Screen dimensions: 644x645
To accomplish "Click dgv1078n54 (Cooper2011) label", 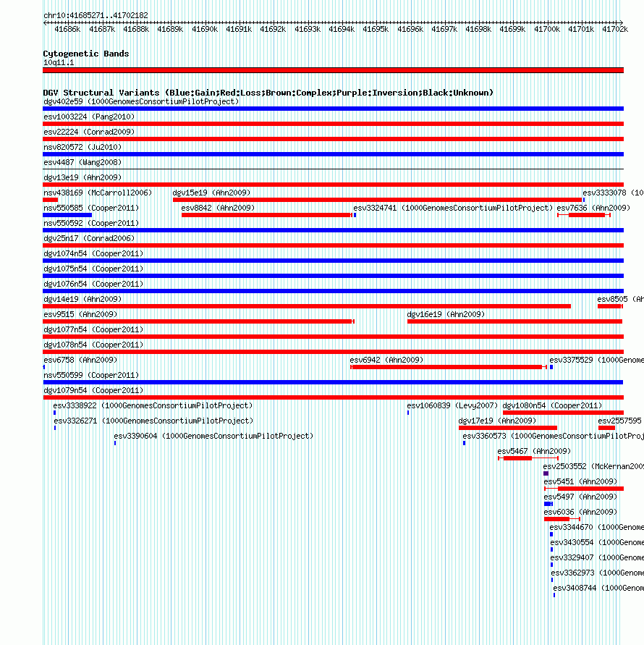I will [93, 345].
